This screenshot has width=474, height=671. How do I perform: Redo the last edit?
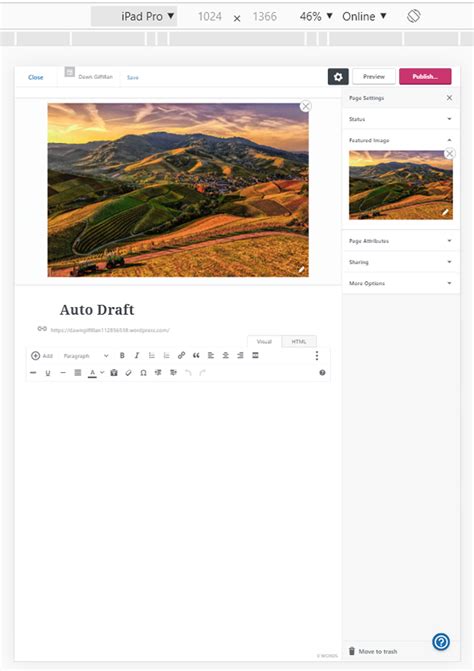pyautogui.click(x=203, y=373)
